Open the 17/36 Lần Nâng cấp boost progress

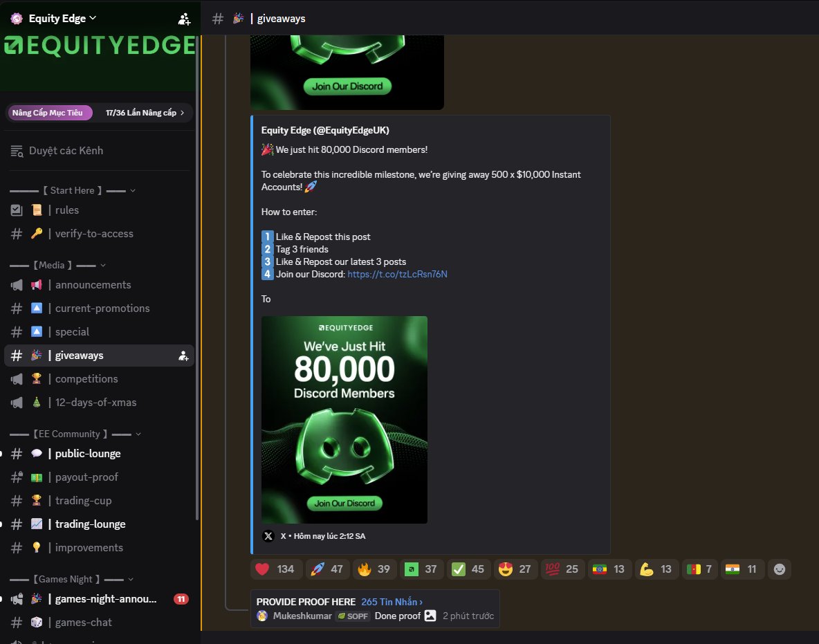[x=145, y=113]
